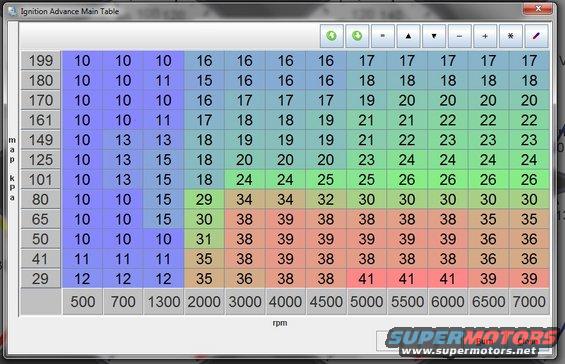Select the 101 kPa map axis bin

click(41, 179)
